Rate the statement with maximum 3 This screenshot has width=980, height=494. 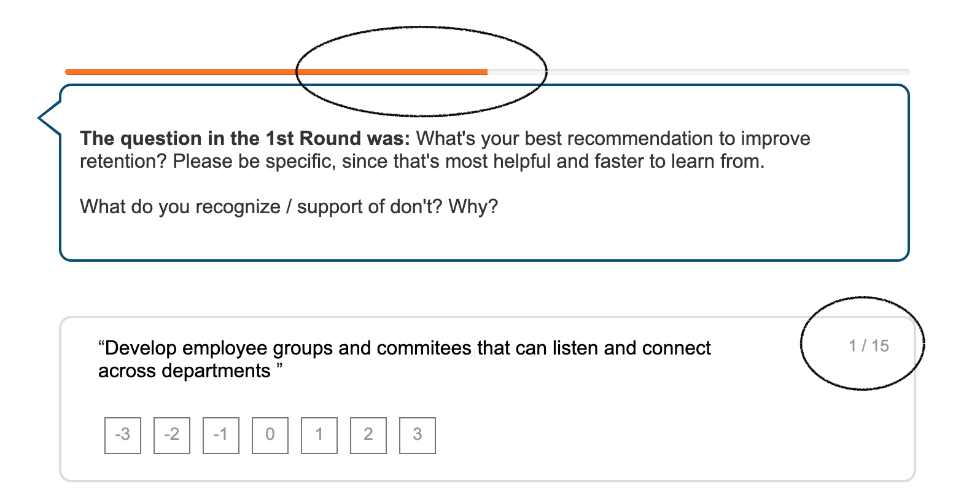[418, 436]
